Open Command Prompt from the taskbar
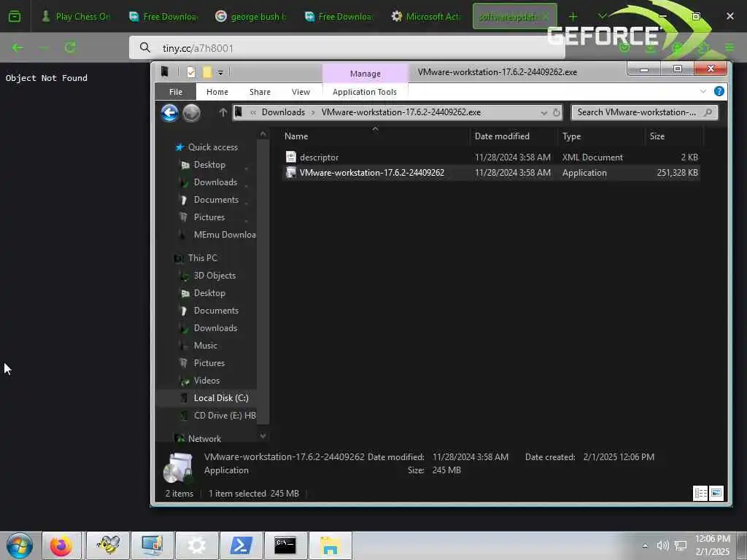 click(x=285, y=545)
